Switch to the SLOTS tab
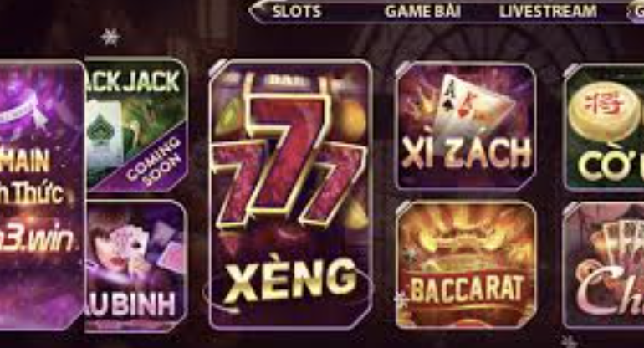The height and width of the screenshot is (348, 644). (297, 11)
